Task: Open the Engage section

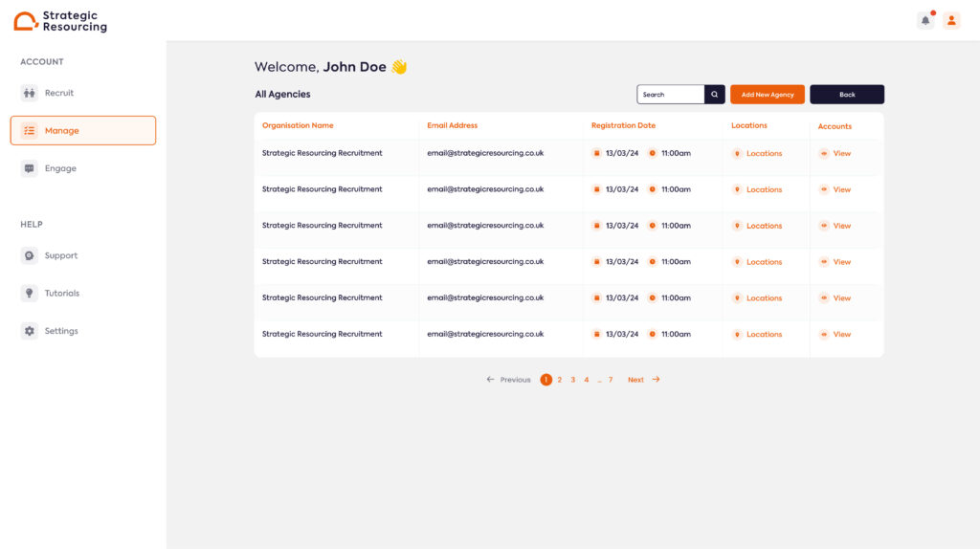Action: click(x=83, y=168)
